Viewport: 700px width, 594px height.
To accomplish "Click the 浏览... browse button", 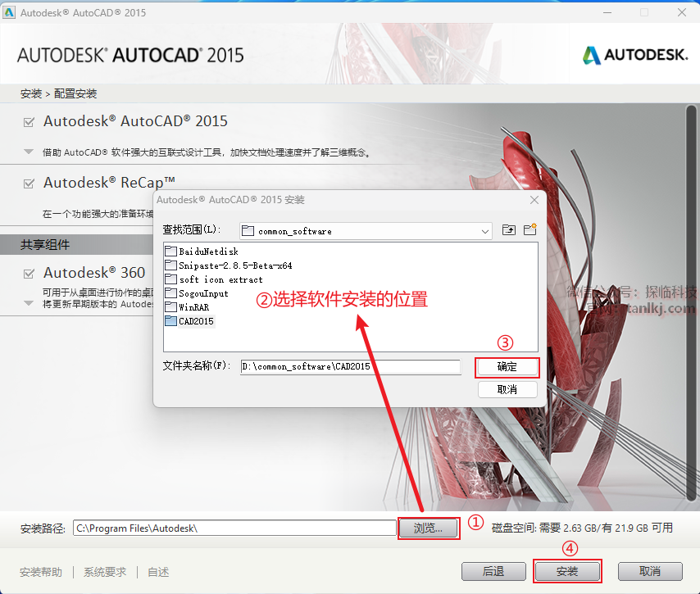I will coord(428,528).
